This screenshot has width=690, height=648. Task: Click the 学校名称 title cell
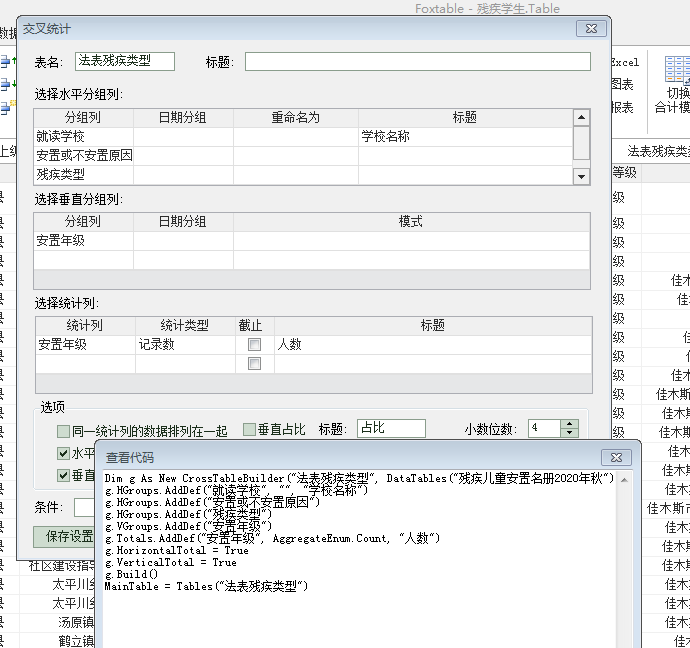[464, 136]
